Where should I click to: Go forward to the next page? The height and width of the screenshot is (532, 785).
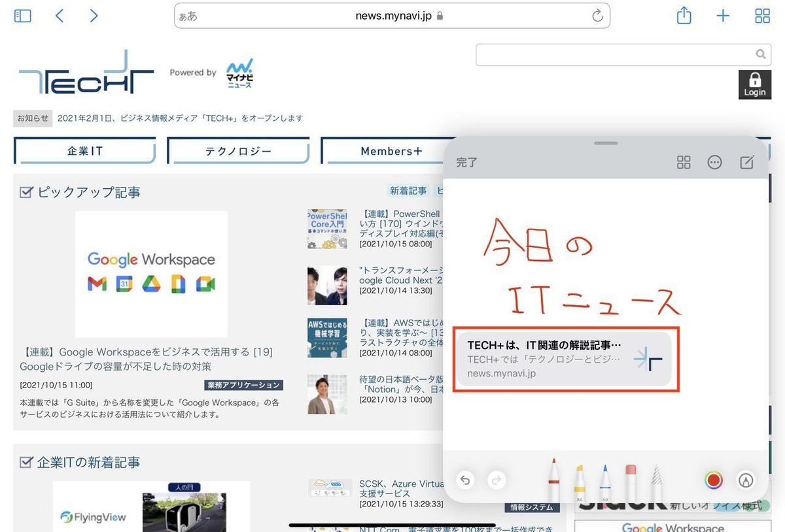tap(94, 16)
